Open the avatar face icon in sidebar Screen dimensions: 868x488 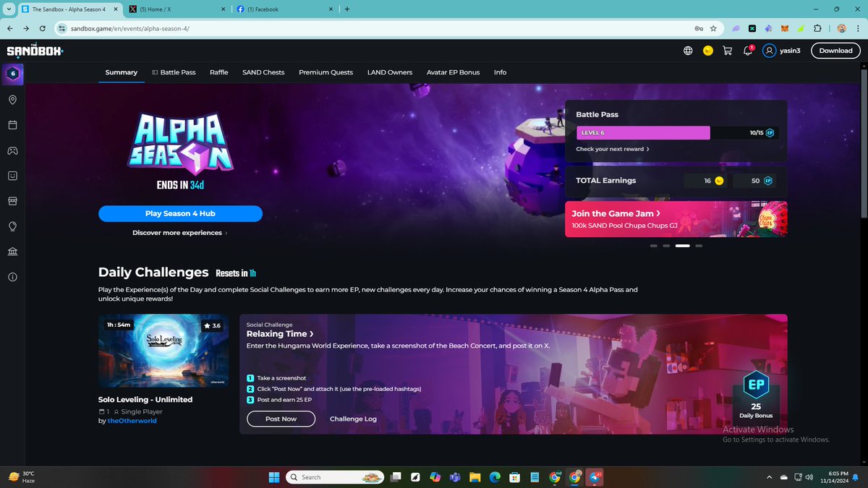coord(13,176)
